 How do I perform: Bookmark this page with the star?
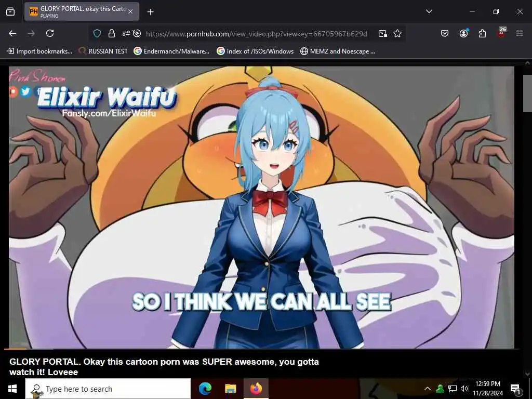coord(397,33)
